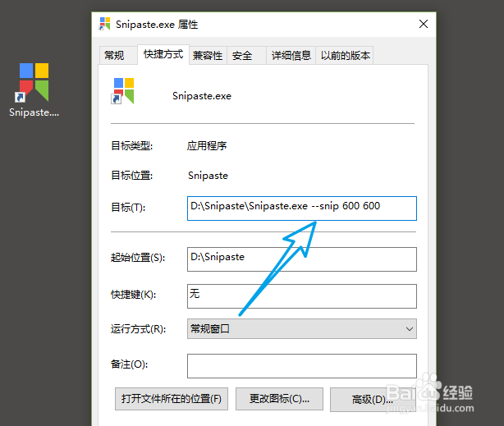The height and width of the screenshot is (426, 504).
Task: Switch to the 以前的版本 tab
Action: 345,55
